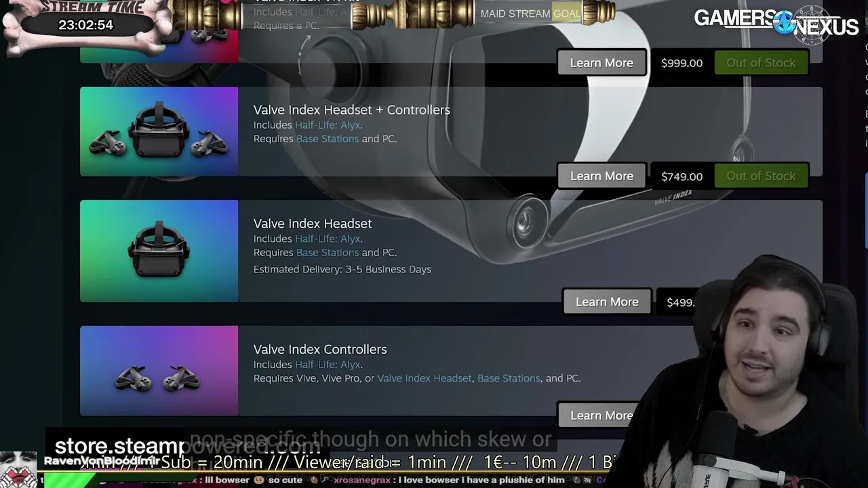868x488 pixels.
Task: Click the $999.00 price
Action: (x=682, y=63)
